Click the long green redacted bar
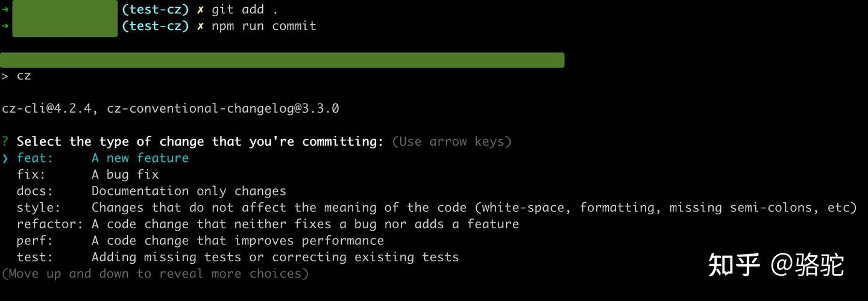 pyautogui.click(x=282, y=60)
